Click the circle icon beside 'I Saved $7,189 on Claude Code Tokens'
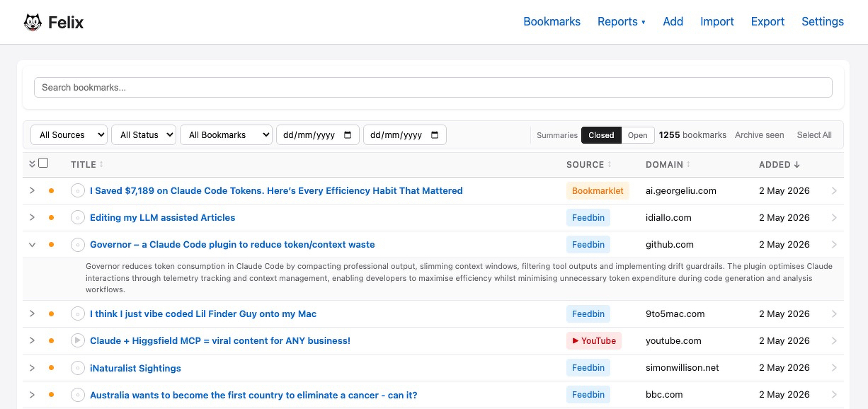The width and height of the screenshot is (868, 409). pos(78,190)
